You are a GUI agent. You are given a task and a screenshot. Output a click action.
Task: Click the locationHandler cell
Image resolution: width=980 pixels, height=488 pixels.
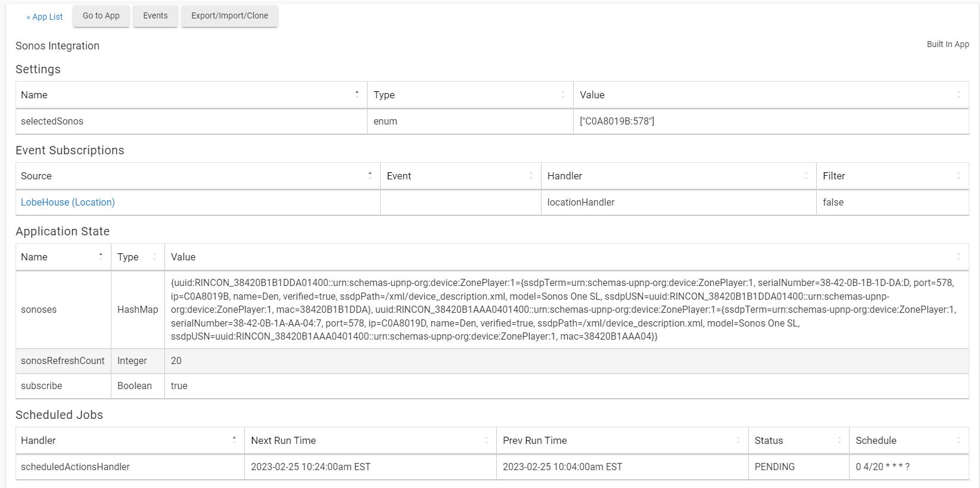(x=679, y=202)
